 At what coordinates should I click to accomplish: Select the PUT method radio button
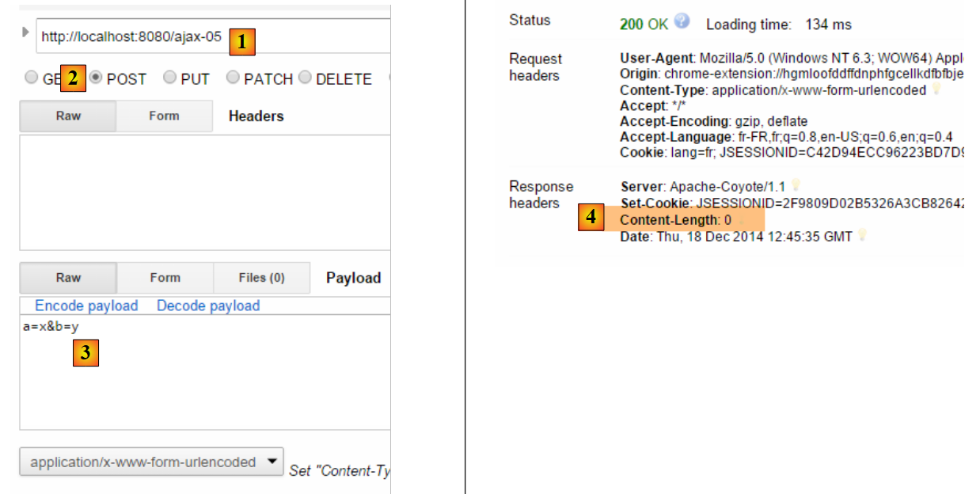pyautogui.click(x=169, y=78)
